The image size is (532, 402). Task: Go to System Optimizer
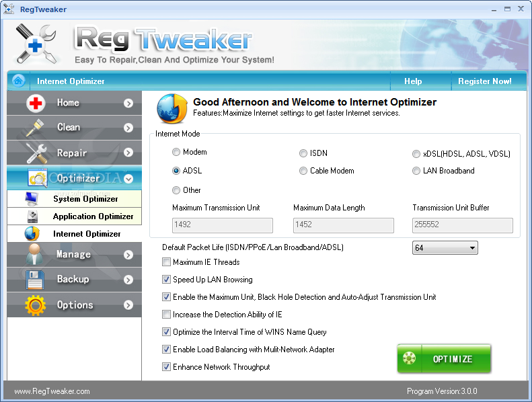point(74,199)
